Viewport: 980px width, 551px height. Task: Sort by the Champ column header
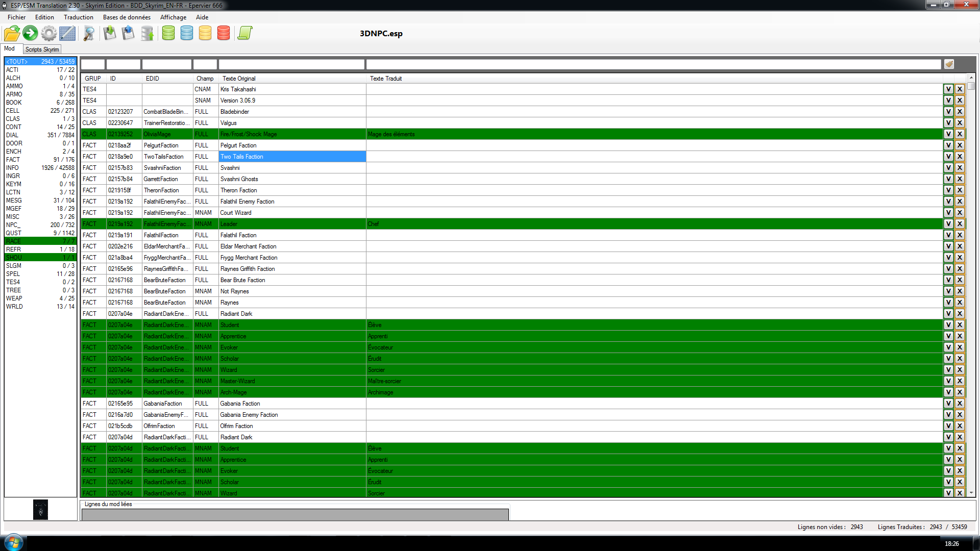click(206, 79)
